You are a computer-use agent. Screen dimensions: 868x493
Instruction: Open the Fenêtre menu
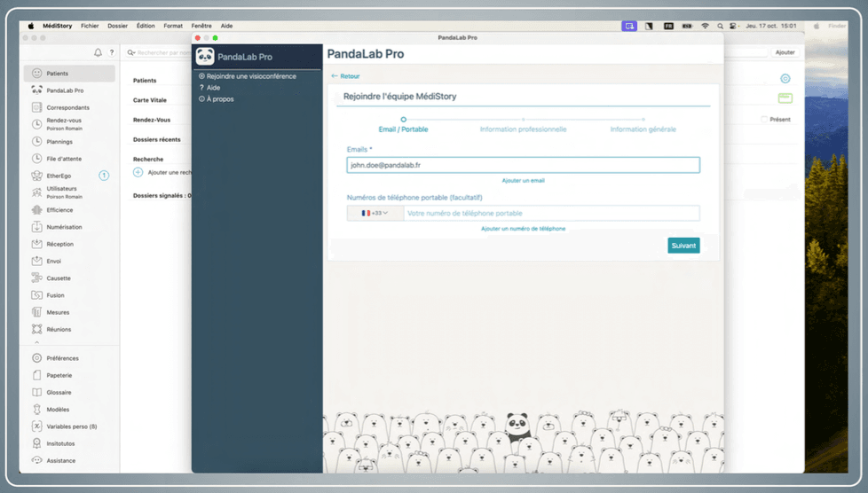(201, 27)
